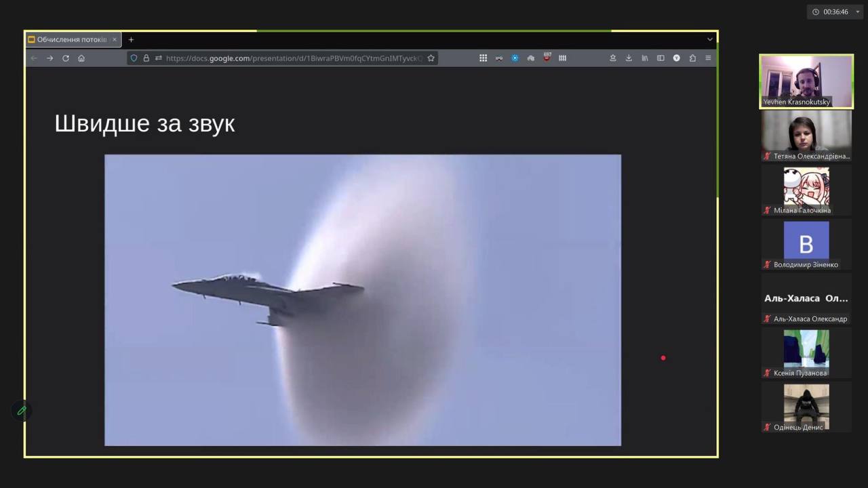
Task: Bookmark this page with the star icon
Action: click(x=431, y=58)
